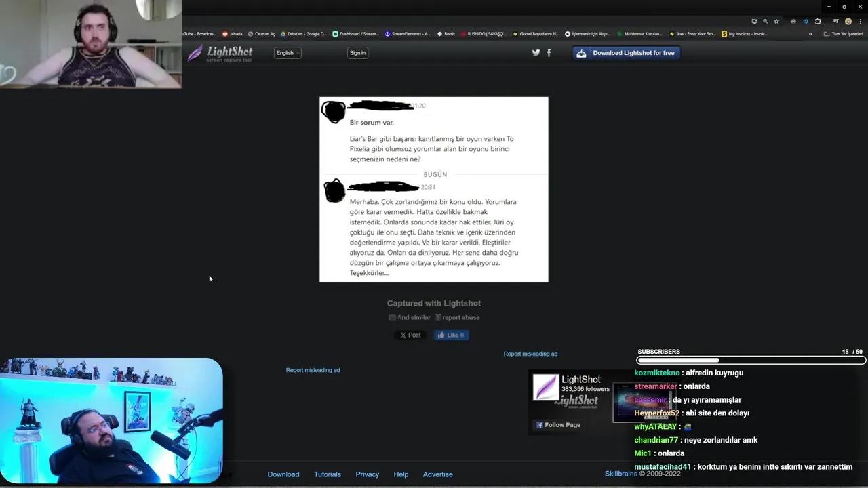Viewport: 868px width, 488px height.
Task: Open the Mühimmat Kutuları bookmark
Action: [x=639, y=34]
